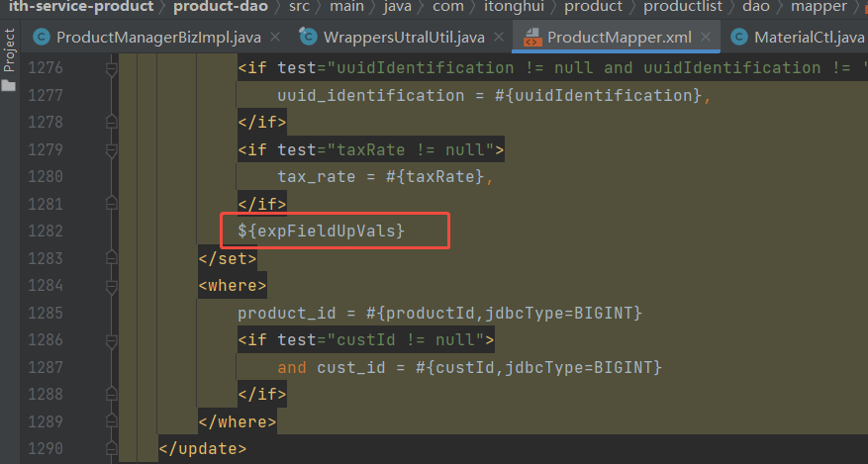The width and height of the screenshot is (868, 464).
Task: Click line number 1285 in the gutter
Action: pos(46,313)
